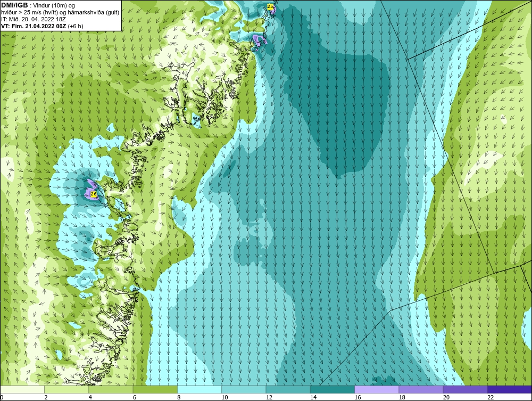Pick the 10–12 m/s light teal swatch

244,389
